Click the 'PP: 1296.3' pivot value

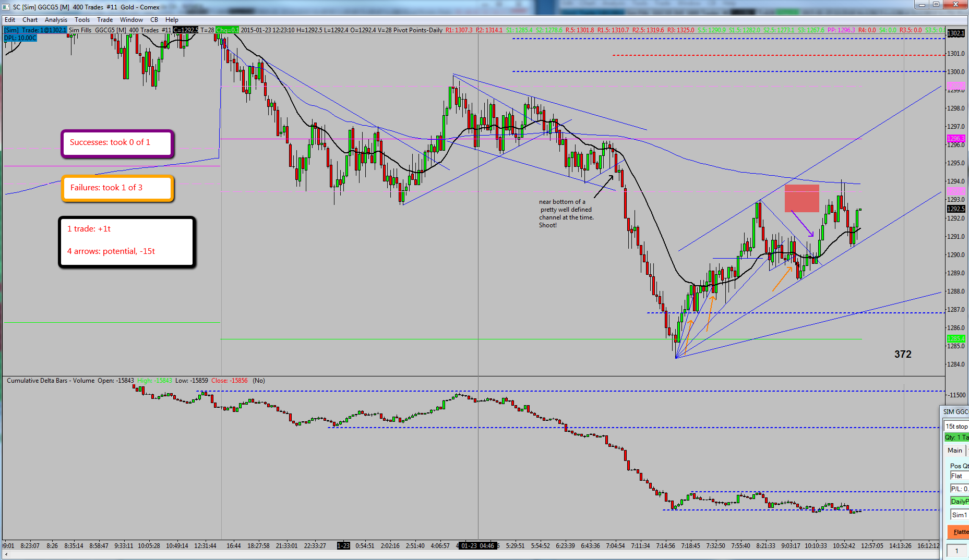[x=841, y=30]
